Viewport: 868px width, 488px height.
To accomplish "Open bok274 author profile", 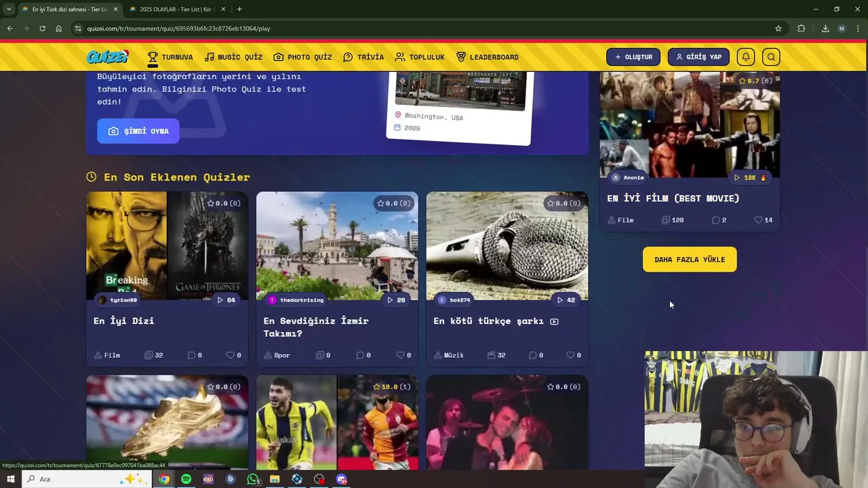I will [454, 300].
